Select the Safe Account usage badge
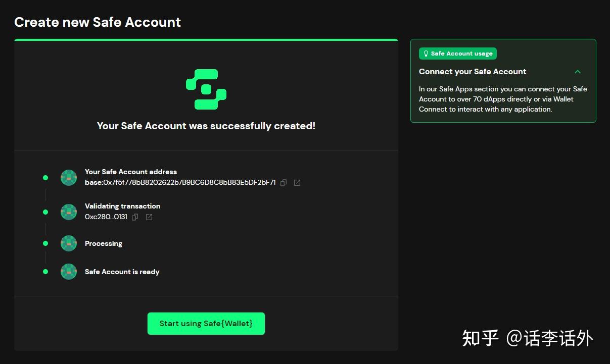Image resolution: width=610 pixels, height=364 pixels. pyautogui.click(x=458, y=54)
